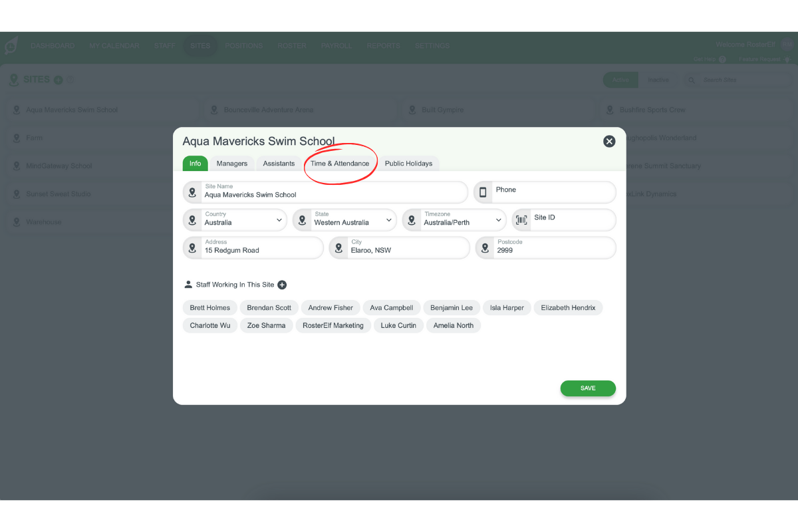
Task: Click the pin icon inside the Postcode field
Action: click(485, 247)
